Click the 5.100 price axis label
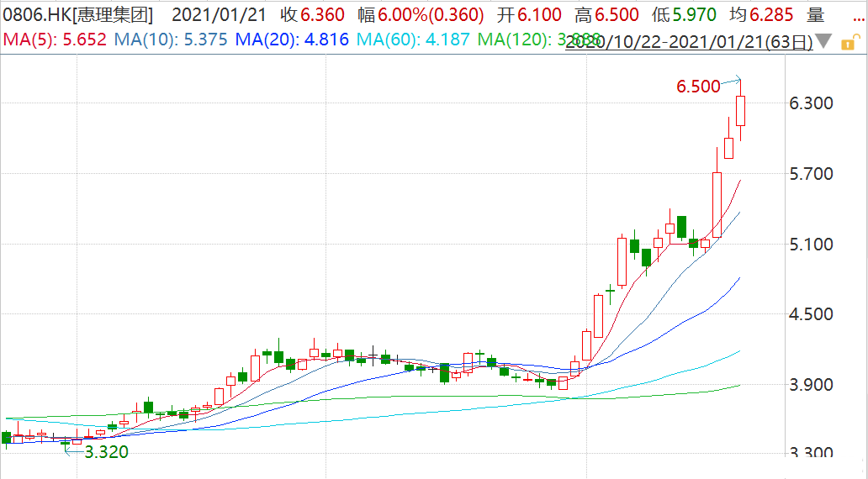This screenshot has width=868, height=479. (812, 244)
